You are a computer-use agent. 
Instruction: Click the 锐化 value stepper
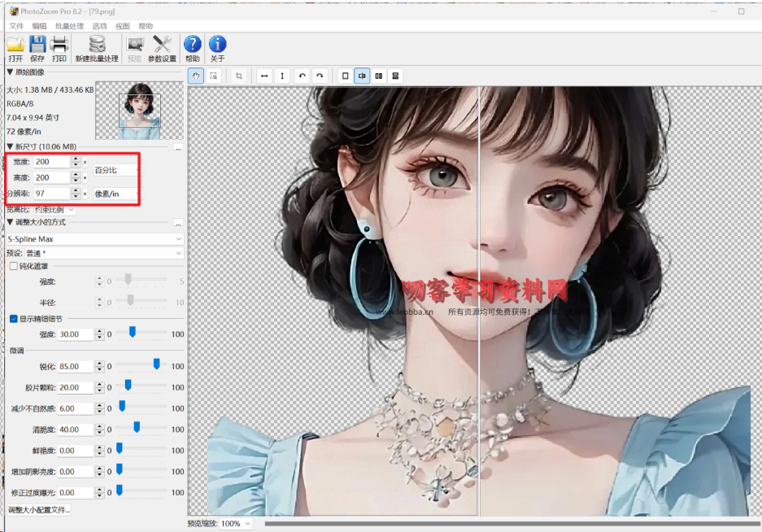click(x=100, y=366)
